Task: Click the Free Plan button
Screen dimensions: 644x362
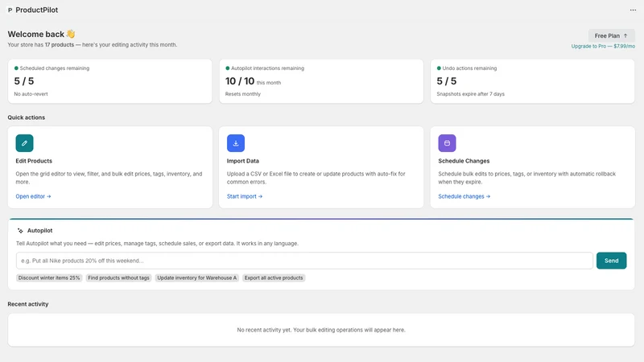Action: click(x=611, y=35)
